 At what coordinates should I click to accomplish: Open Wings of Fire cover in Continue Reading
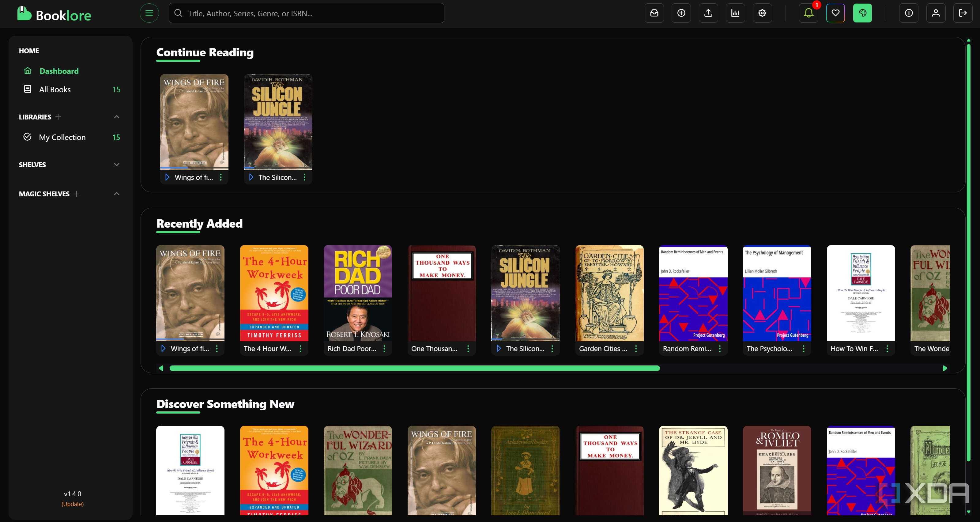pos(194,122)
